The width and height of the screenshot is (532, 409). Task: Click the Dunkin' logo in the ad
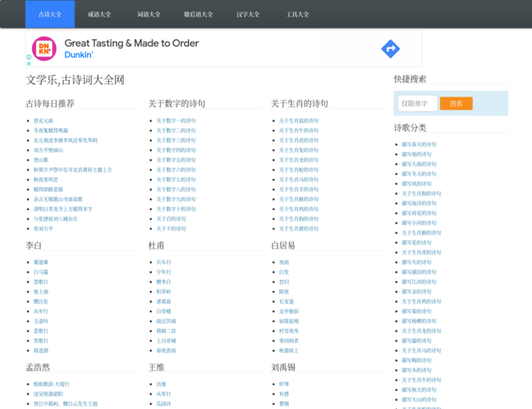coord(46,49)
